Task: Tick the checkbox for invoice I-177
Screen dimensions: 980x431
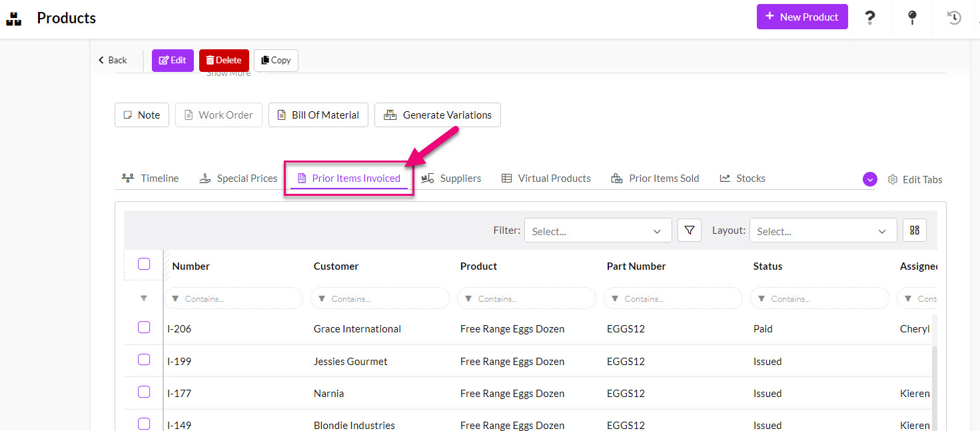Action: [x=144, y=392]
